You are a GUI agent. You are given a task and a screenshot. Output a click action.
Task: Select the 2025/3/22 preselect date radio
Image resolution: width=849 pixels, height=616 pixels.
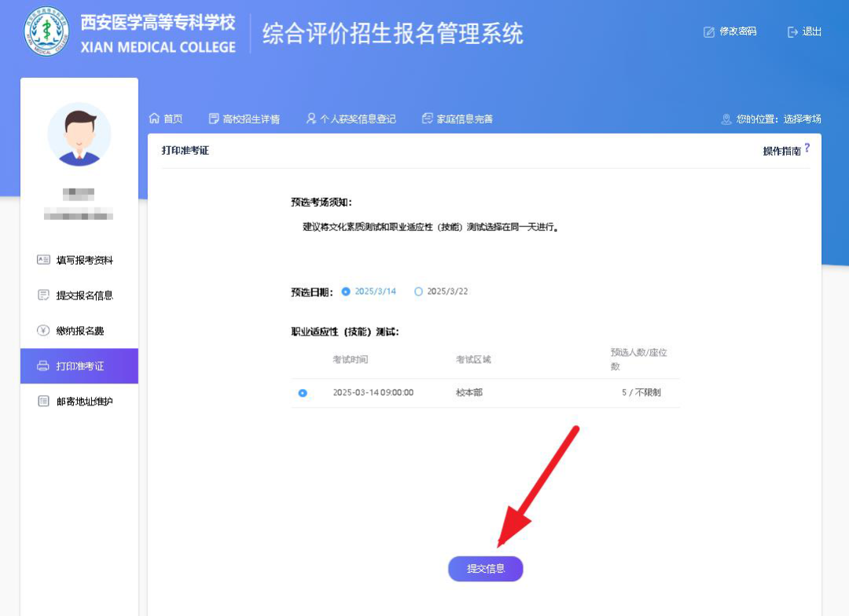418,291
